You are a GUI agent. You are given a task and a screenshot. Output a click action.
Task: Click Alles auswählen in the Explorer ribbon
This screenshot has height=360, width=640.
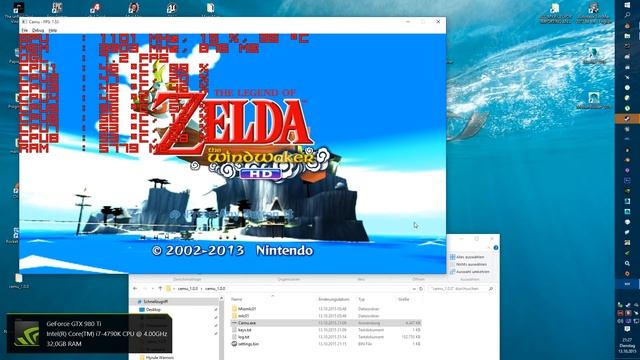click(x=467, y=257)
